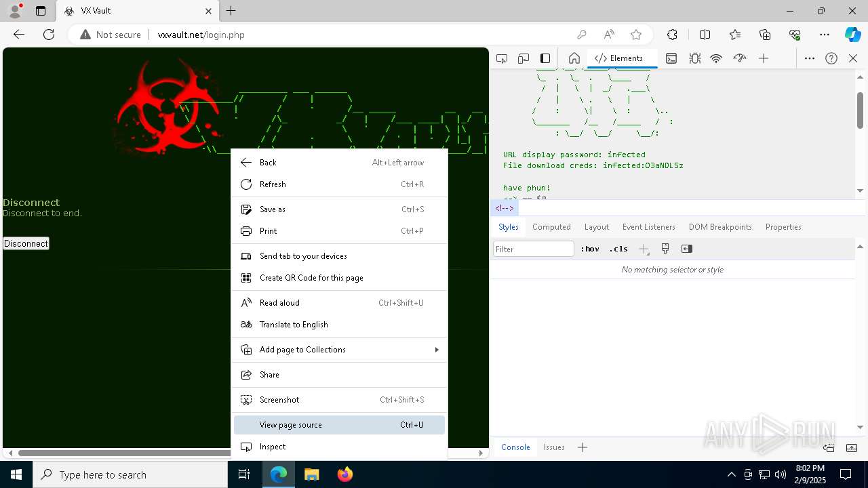Open the Network tool wifi icon

click(716, 58)
